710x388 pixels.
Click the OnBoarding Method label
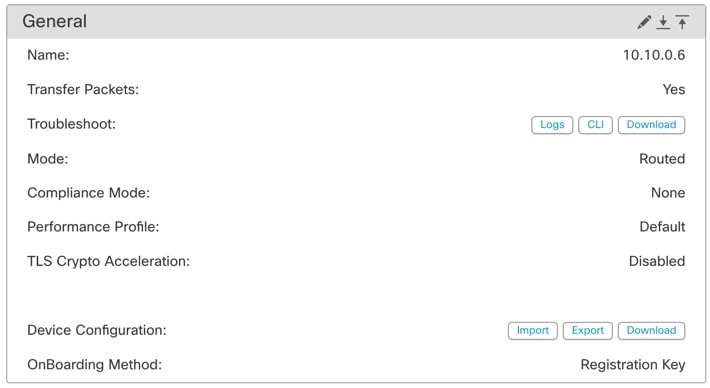[x=95, y=364]
